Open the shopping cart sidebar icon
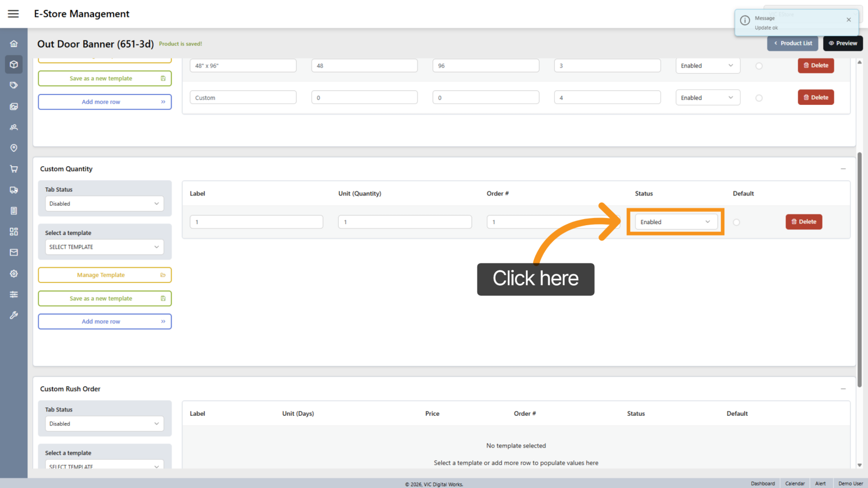 coord(14,169)
